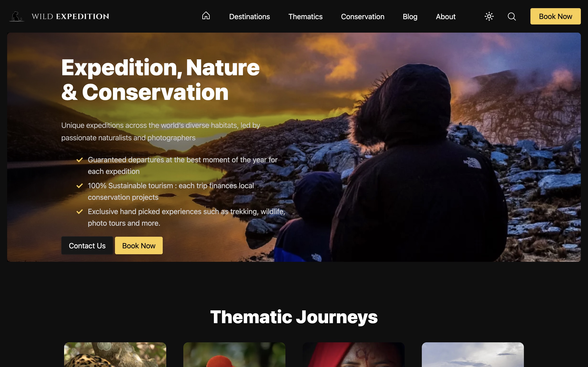This screenshot has height=367, width=588.
Task: Click the home icon in navigation
Action: (206, 16)
